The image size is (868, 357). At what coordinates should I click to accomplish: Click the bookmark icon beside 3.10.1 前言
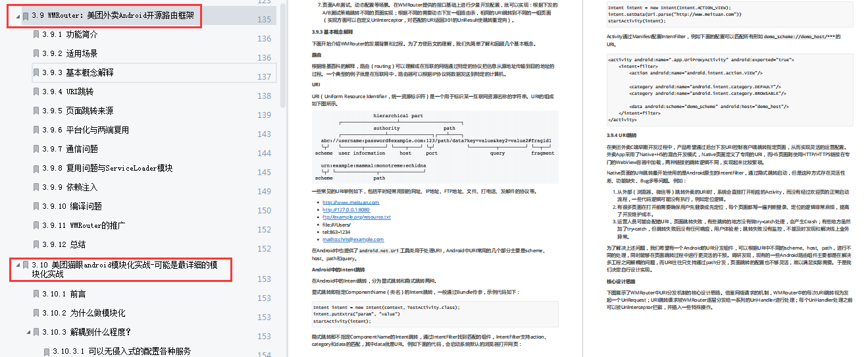[37, 294]
